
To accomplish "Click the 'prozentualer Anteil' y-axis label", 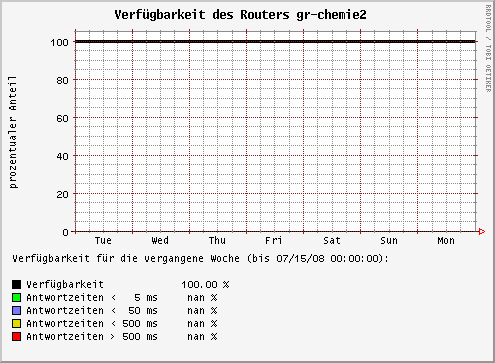I will tap(13, 132).
